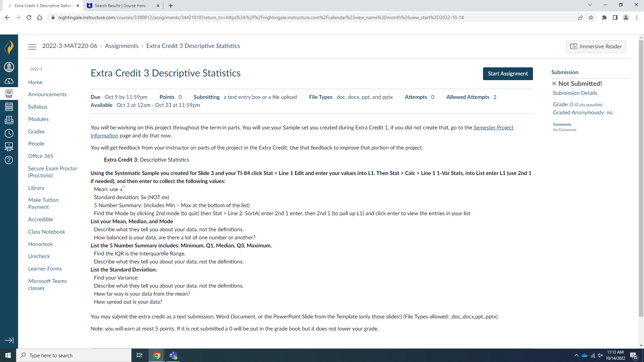Click the Start Assignment button
This screenshot has height=362, width=644.
click(x=507, y=73)
